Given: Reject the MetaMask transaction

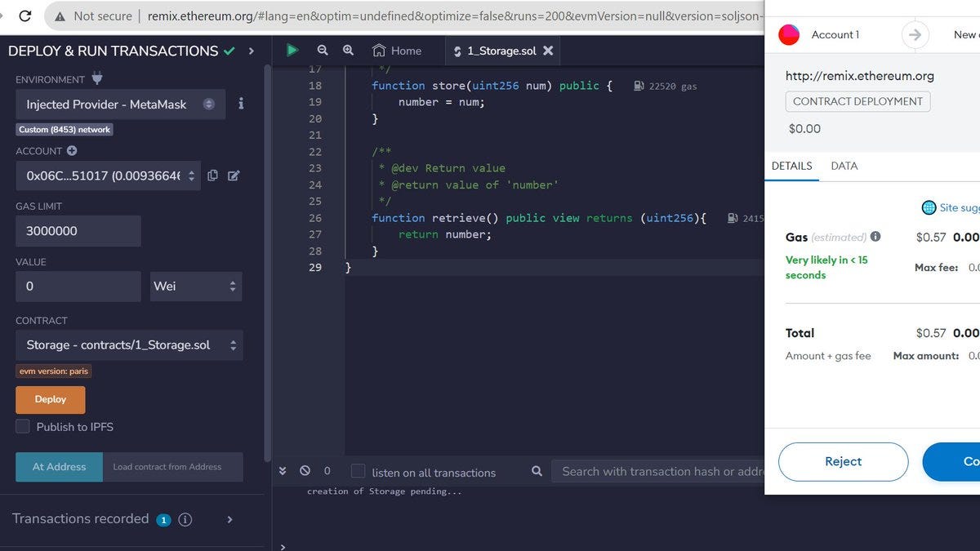Looking at the screenshot, I should [x=843, y=461].
